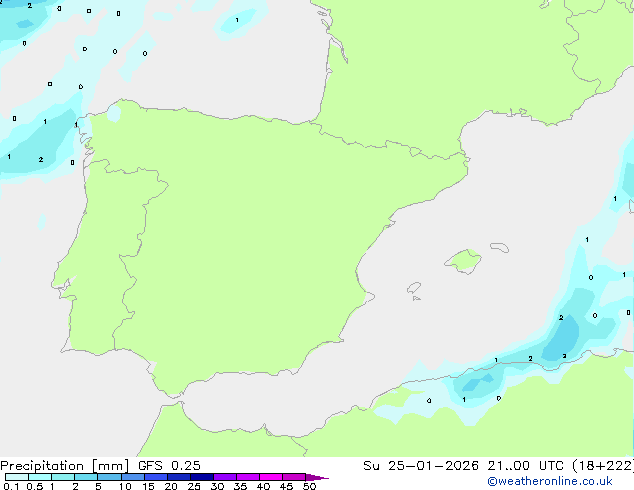Click the '0.1' legend scale label
Viewport: 634px width, 490px height.
point(11,486)
